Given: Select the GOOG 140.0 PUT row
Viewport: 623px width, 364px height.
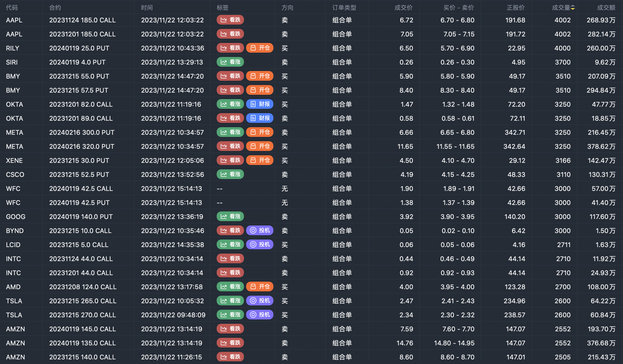Looking at the screenshot, I should [81, 217].
